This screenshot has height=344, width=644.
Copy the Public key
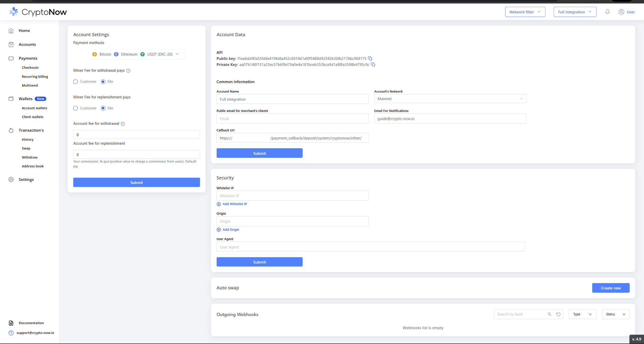point(370,58)
